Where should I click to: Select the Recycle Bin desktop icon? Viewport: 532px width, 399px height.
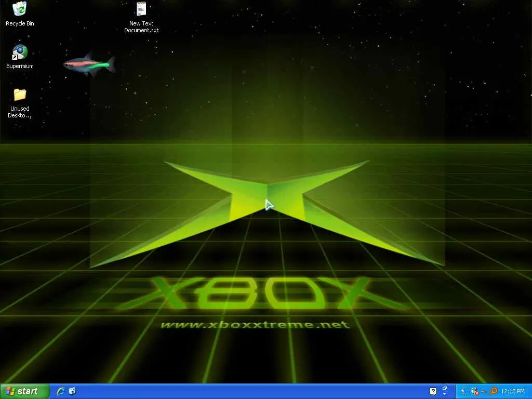point(20,14)
